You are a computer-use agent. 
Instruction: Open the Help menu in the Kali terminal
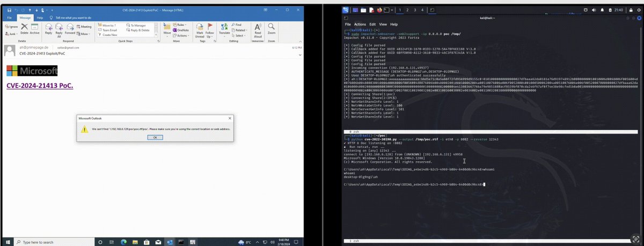(394, 24)
